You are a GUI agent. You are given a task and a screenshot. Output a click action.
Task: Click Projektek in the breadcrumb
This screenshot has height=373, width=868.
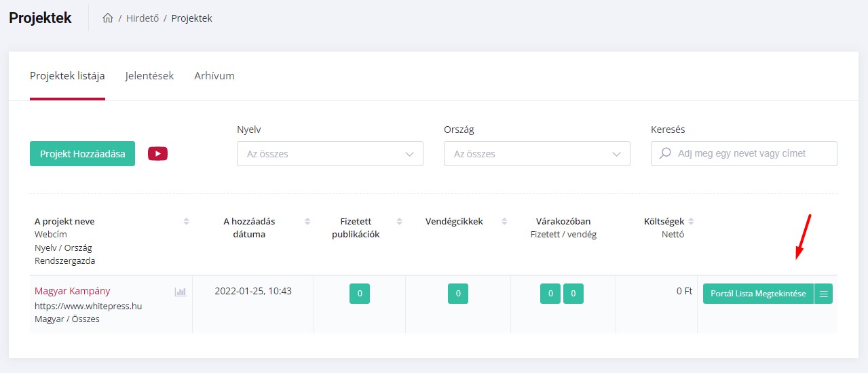click(191, 18)
